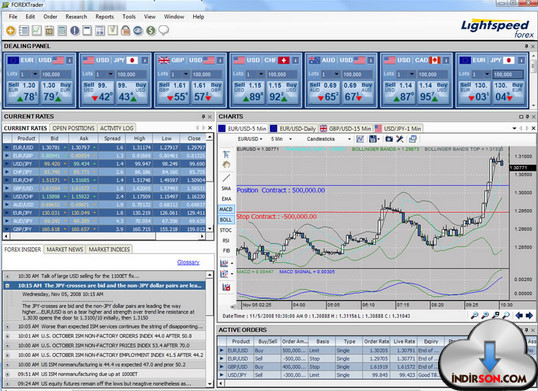Screen dimensions: 538x391
Task: Open the padlock icon in main toolbar
Action: [125, 31]
